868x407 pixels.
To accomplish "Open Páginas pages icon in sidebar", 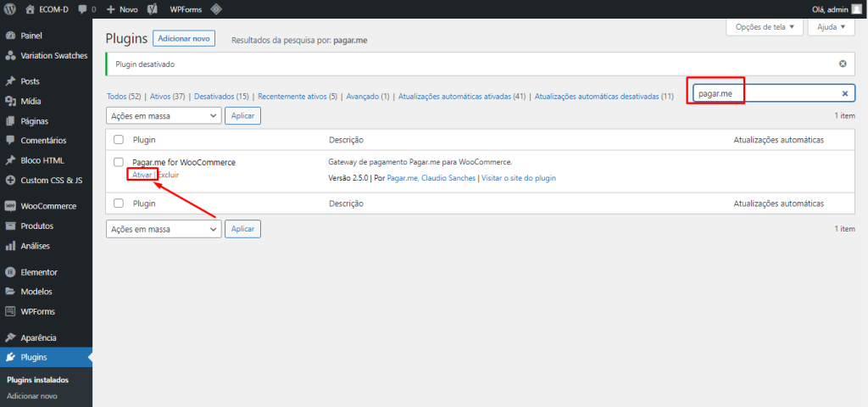I will point(10,121).
